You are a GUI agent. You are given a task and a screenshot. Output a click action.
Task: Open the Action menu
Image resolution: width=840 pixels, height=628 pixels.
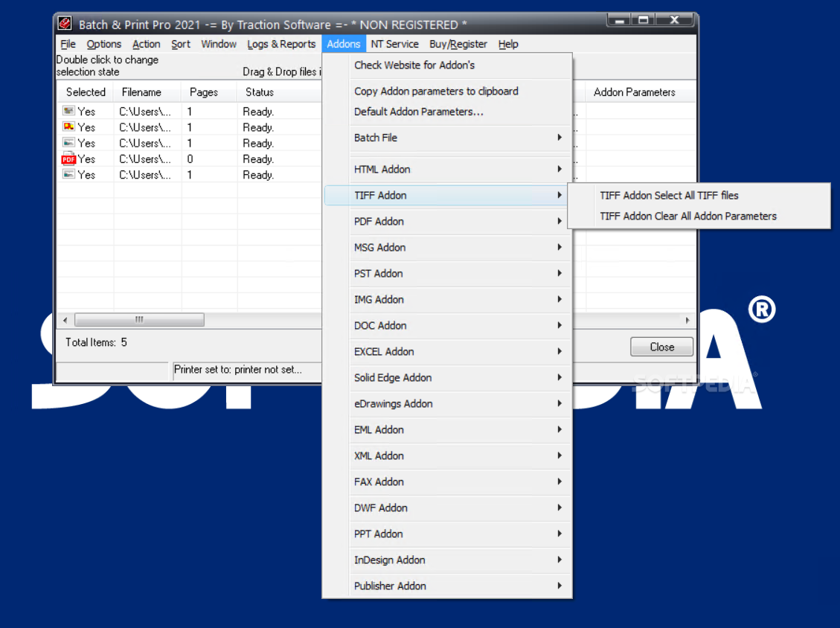[x=147, y=44]
